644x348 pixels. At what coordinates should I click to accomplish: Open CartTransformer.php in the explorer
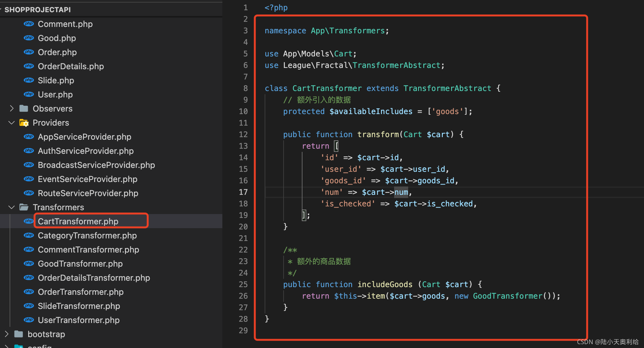(x=78, y=221)
